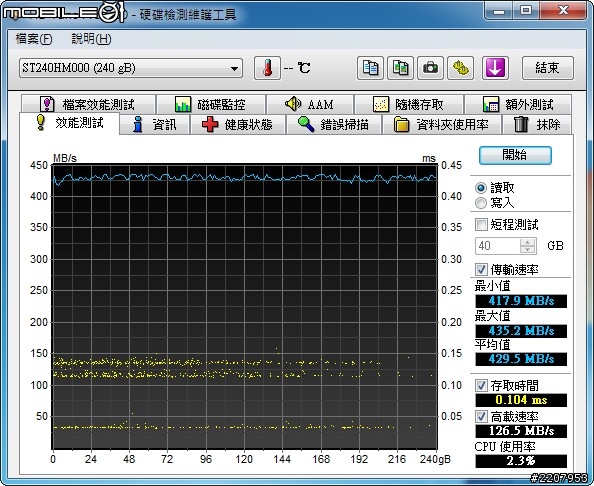Click the 開始 button
The image size is (594, 486).
pos(515,155)
